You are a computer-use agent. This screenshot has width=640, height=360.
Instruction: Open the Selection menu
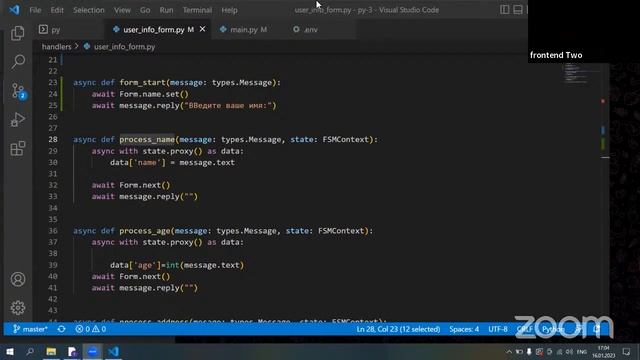pyautogui.click(x=89, y=10)
